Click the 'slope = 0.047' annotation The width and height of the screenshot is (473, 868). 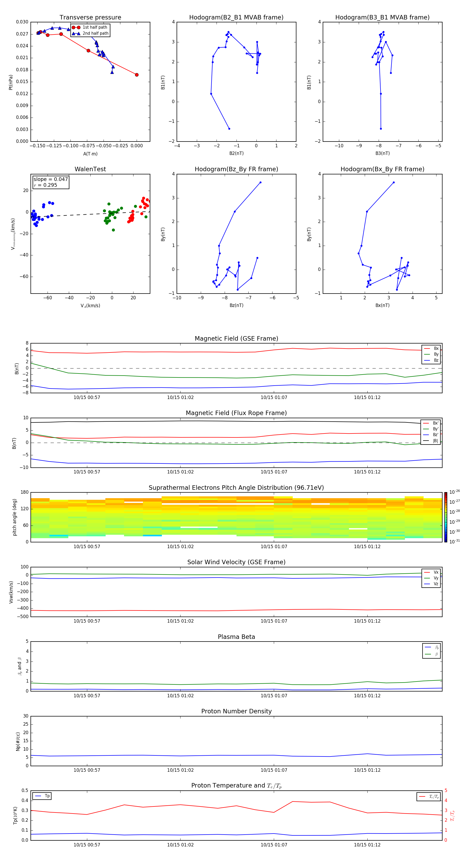(50, 179)
